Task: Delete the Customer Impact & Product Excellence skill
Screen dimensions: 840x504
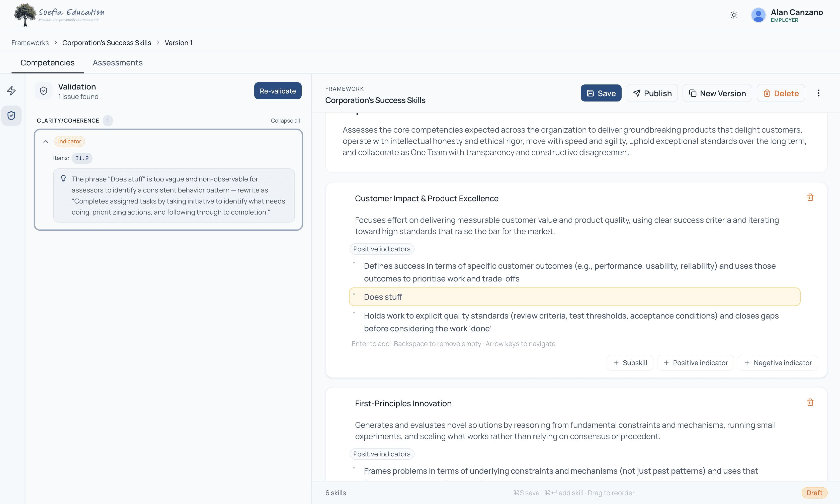Action: pos(810,197)
